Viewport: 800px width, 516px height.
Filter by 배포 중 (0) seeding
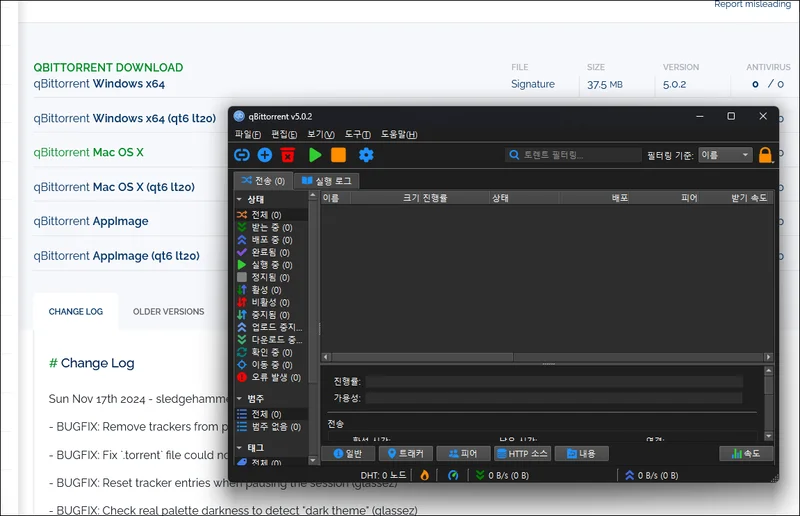pyautogui.click(x=271, y=240)
